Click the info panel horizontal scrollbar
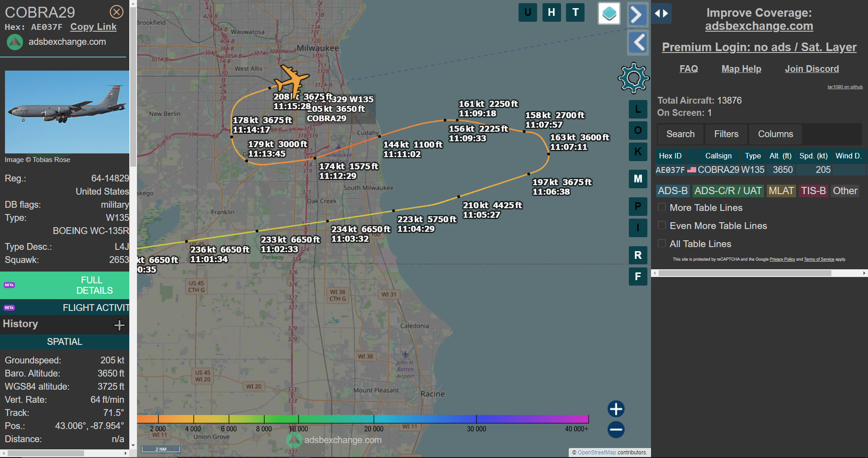 (45, 453)
